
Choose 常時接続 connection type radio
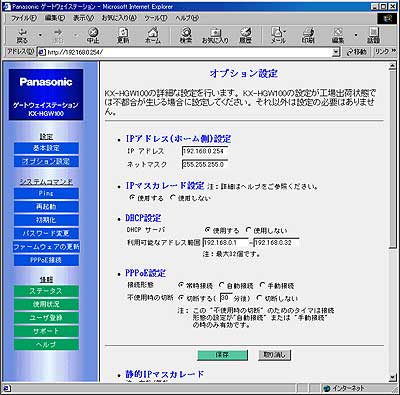tap(181, 285)
